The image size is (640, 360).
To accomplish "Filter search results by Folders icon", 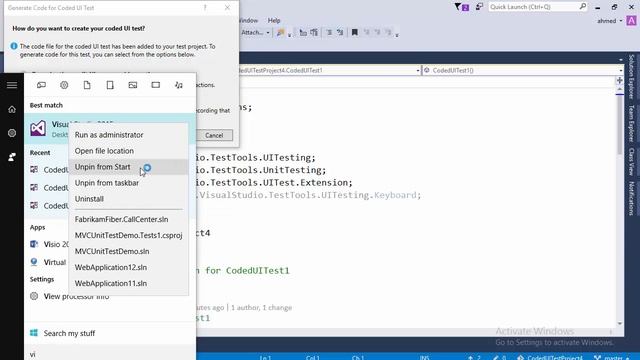I will coord(110,85).
